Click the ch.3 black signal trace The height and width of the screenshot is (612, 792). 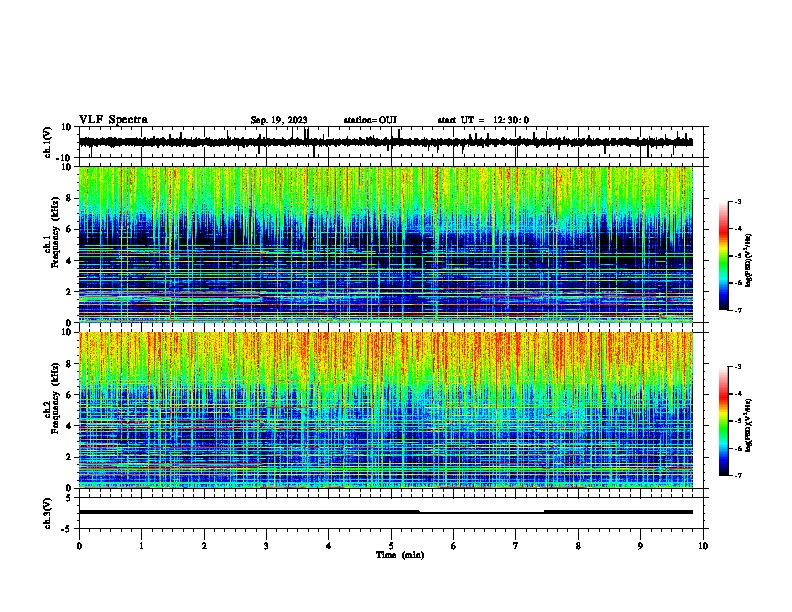click(386, 512)
